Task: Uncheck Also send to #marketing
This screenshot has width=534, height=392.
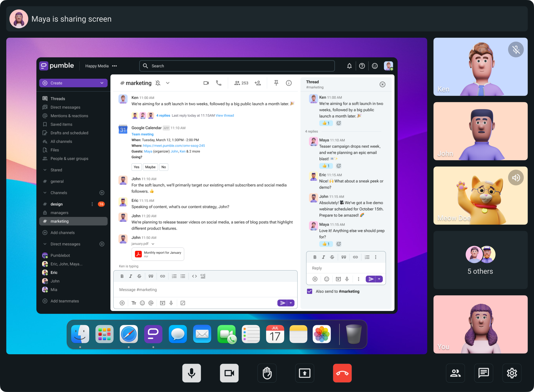Action: (310, 291)
